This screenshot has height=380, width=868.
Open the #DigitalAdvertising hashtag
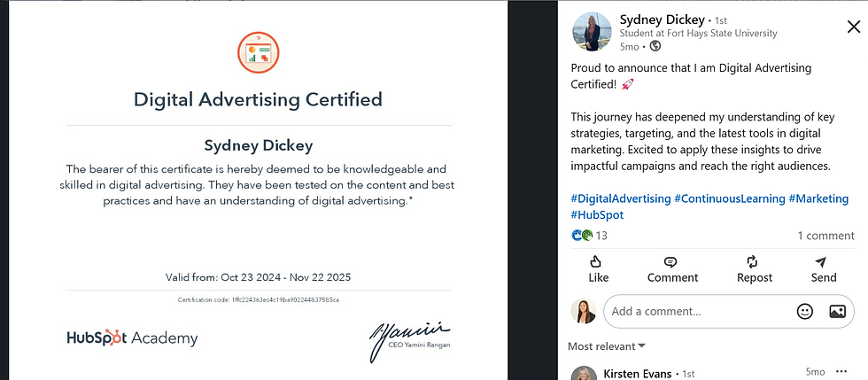click(x=621, y=198)
